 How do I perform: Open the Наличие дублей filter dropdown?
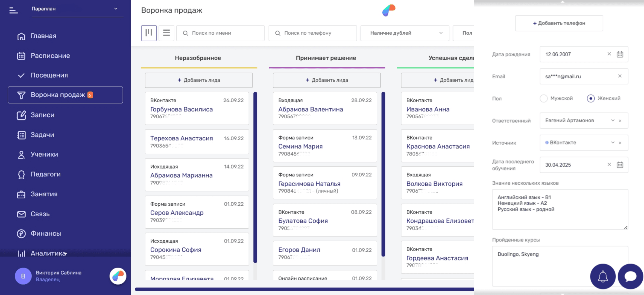point(405,33)
